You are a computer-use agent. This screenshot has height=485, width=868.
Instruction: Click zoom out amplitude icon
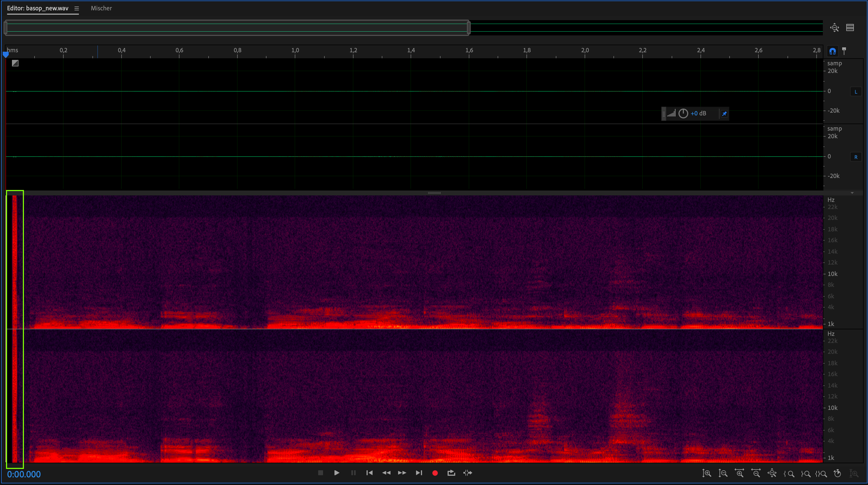[x=723, y=473]
